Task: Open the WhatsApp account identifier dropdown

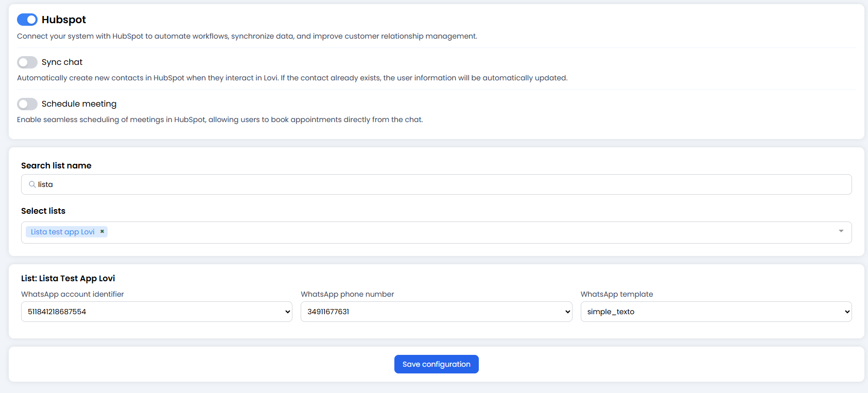Action: [157, 312]
